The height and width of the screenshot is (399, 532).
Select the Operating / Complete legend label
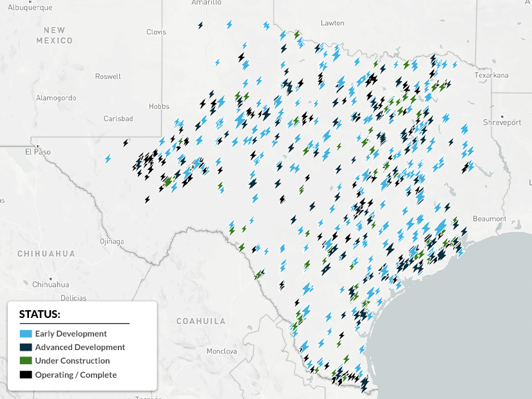click(x=76, y=375)
